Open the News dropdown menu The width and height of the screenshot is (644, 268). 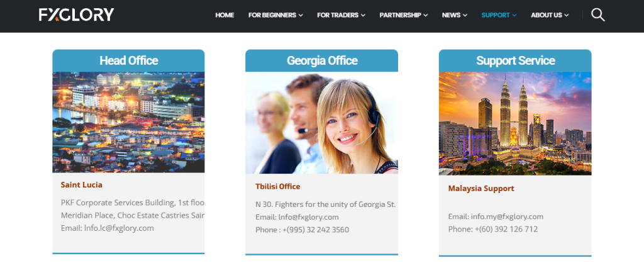click(x=454, y=15)
